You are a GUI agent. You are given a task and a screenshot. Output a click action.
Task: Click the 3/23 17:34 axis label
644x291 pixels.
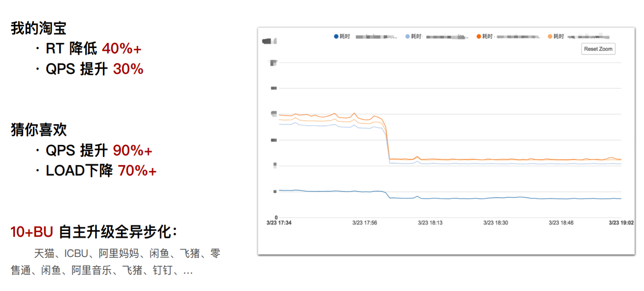[x=279, y=223]
